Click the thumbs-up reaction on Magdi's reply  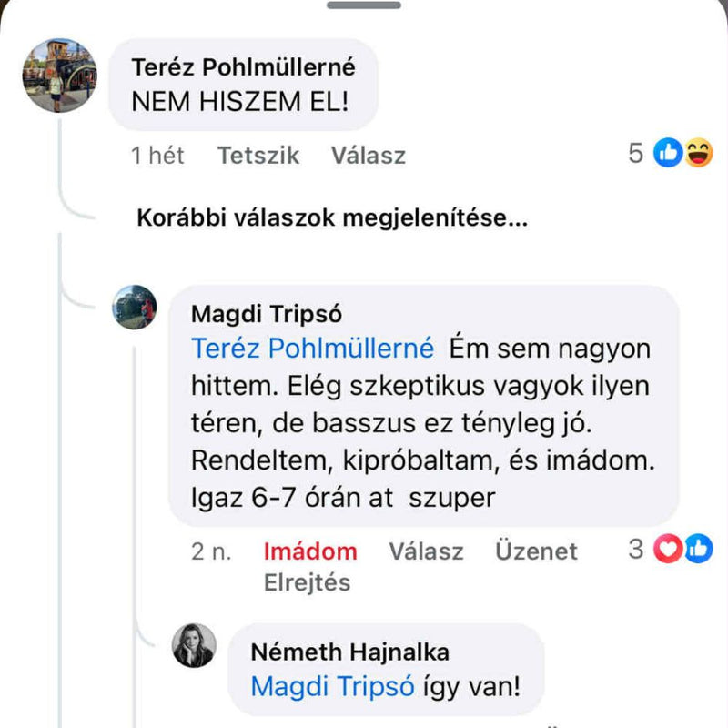(x=698, y=549)
